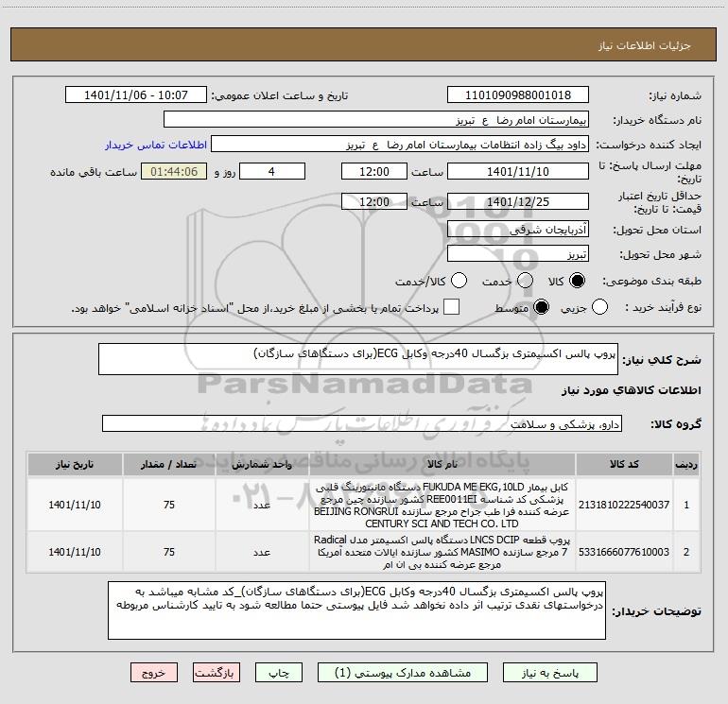
Task: Click the general need description text box
Action: coord(358,359)
